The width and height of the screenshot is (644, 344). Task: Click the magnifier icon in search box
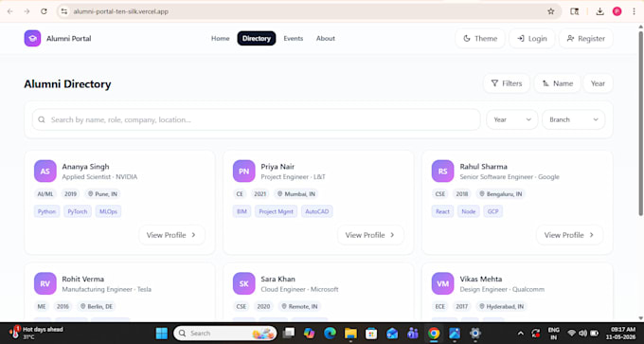(x=42, y=119)
